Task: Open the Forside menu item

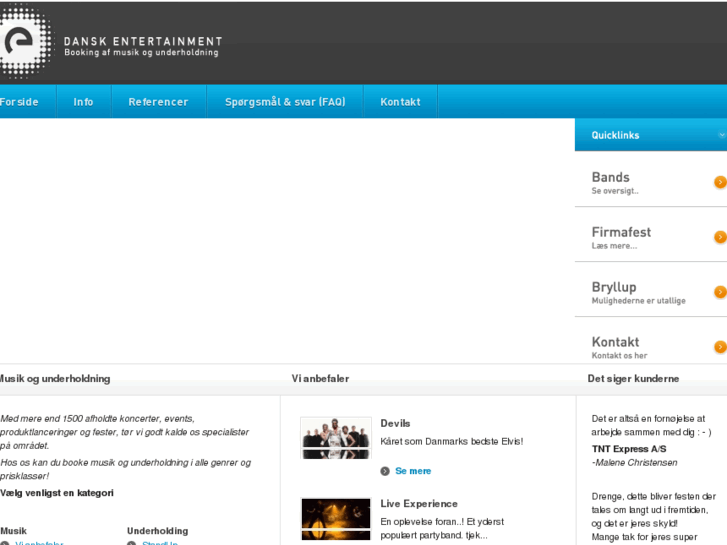Action: point(19,102)
